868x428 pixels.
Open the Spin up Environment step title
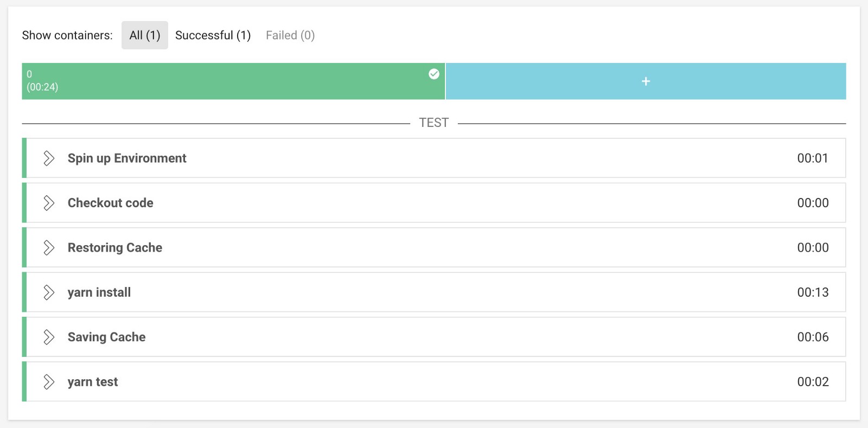pyautogui.click(x=127, y=158)
